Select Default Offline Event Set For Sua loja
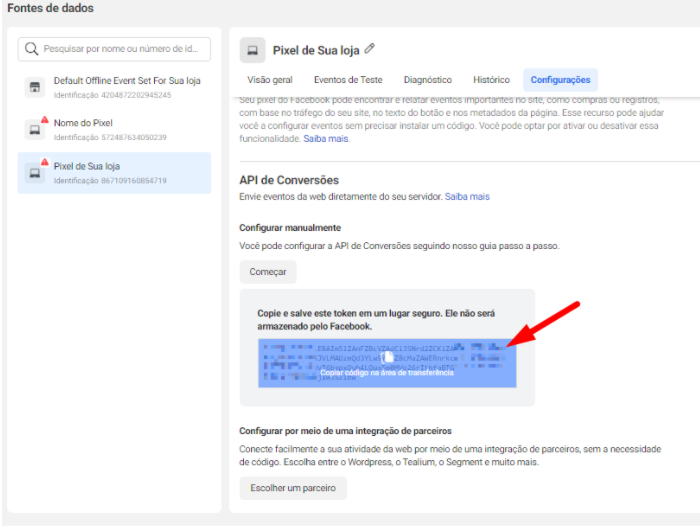The height and width of the screenshot is (531, 700). pyautogui.click(x=114, y=87)
